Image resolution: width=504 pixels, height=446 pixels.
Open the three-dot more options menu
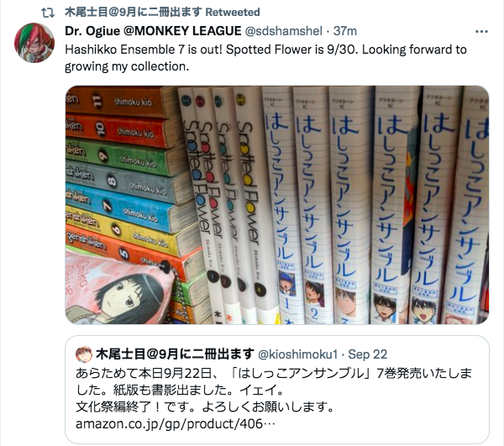click(x=481, y=31)
